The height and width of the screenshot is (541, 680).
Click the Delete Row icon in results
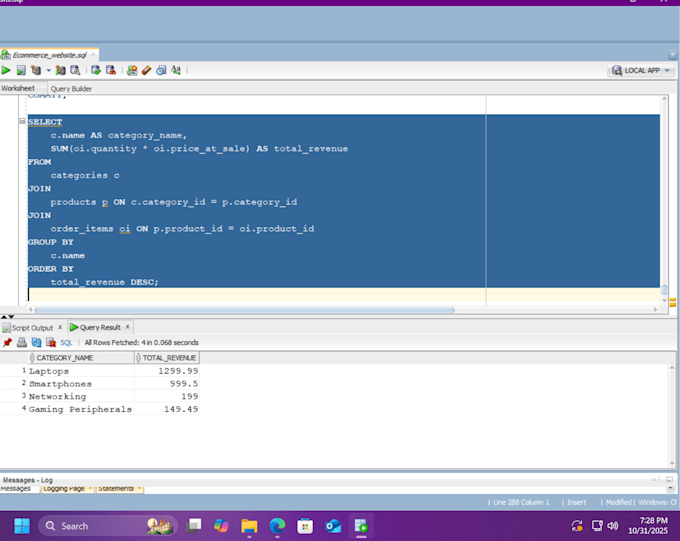click(51, 343)
